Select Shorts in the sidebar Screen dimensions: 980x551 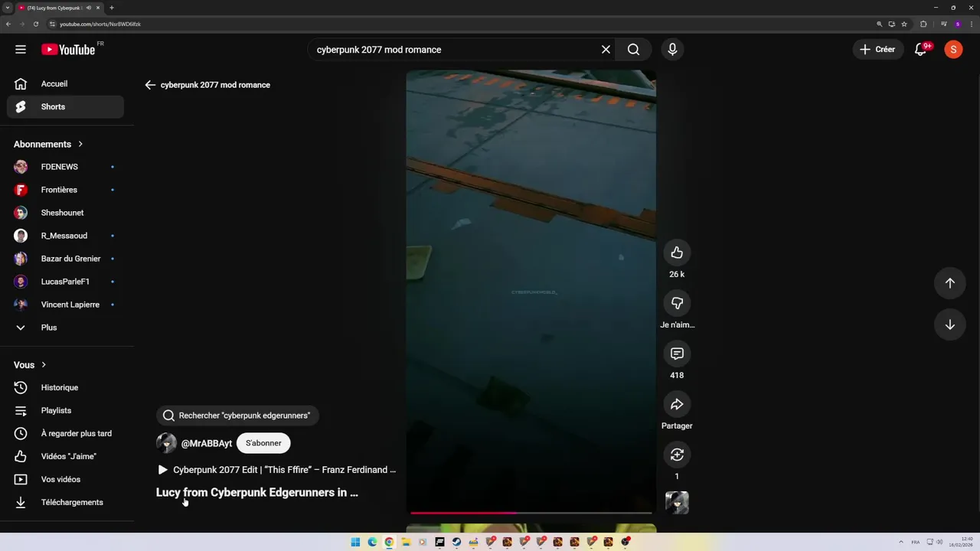[x=66, y=107]
